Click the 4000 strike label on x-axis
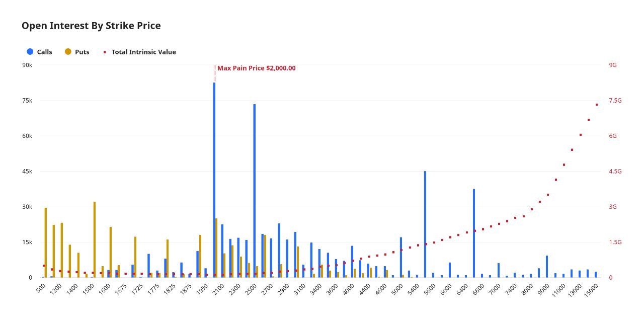This screenshot has width=644, height=322. (349, 289)
